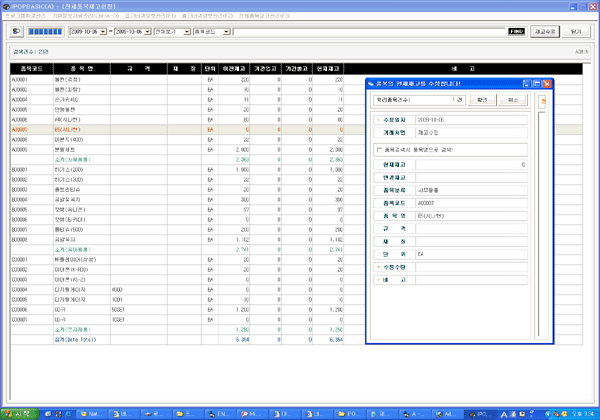Maximize the stock-edit dialog window
Viewport: 600px width, 420px height.
(537, 83)
